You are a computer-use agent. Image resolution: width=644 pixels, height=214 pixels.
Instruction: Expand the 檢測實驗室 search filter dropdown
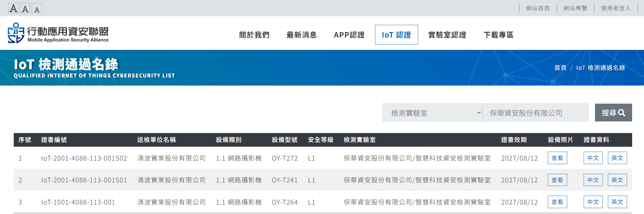tap(432, 113)
